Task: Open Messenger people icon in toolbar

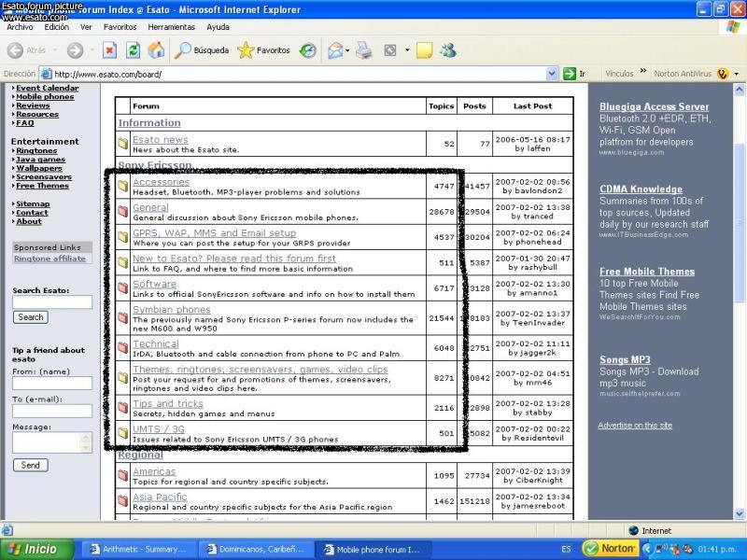Action: tap(448, 50)
